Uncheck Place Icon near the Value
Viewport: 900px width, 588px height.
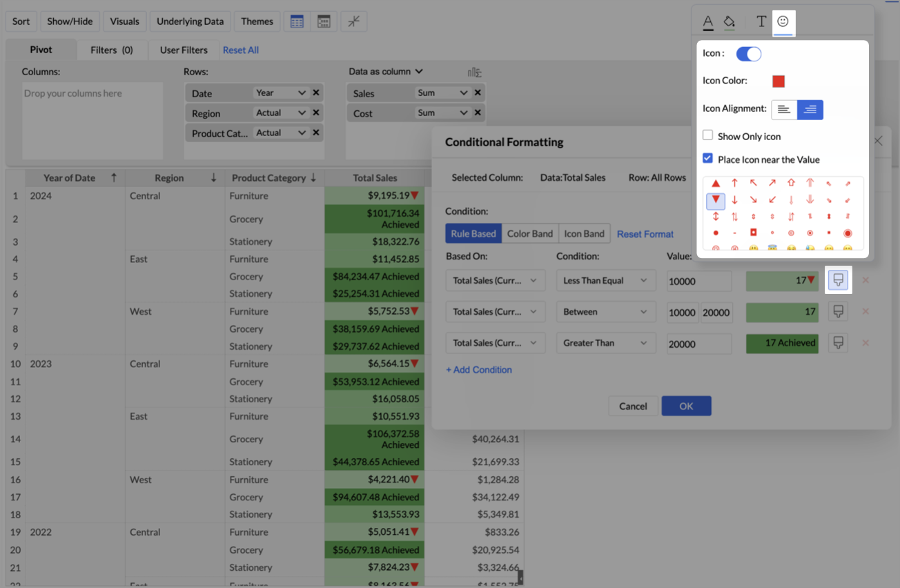(x=707, y=159)
